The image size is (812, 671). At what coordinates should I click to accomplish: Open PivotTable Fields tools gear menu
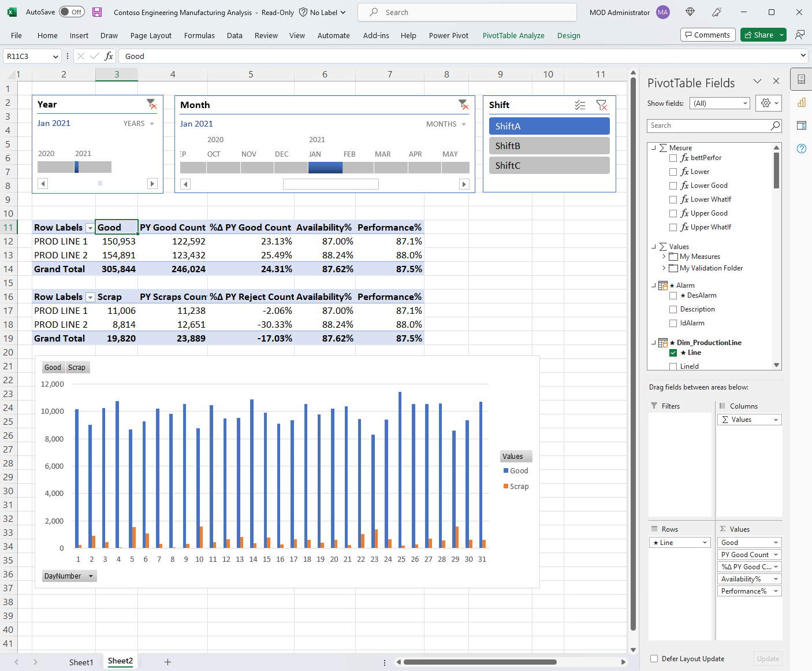pos(769,103)
